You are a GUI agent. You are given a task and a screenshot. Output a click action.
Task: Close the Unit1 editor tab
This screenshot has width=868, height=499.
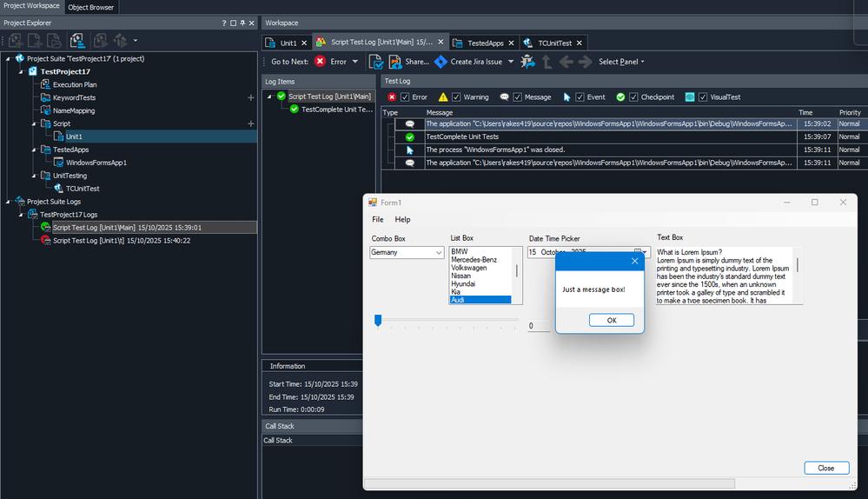[x=304, y=43]
